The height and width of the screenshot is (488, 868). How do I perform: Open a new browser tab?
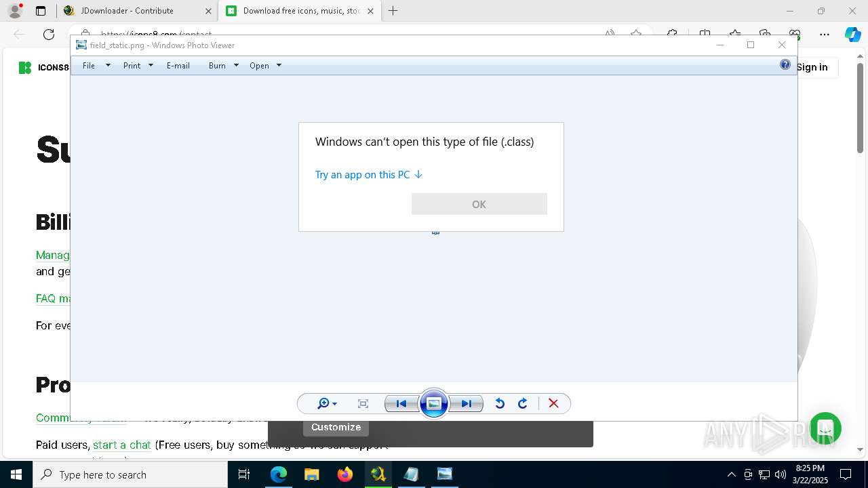[x=393, y=11]
